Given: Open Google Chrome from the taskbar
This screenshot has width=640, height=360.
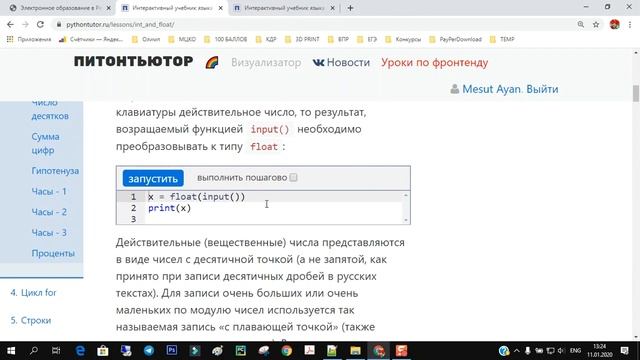Looking at the screenshot, I should click(x=287, y=351).
